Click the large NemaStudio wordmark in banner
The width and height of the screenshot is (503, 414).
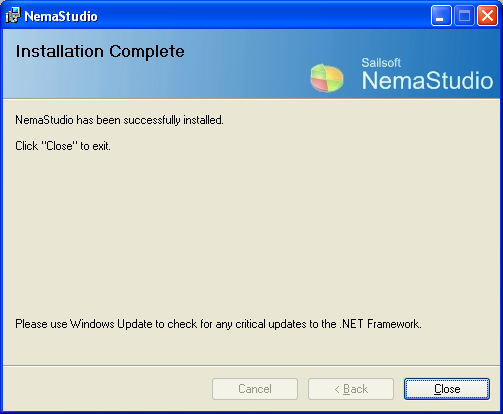tap(427, 80)
